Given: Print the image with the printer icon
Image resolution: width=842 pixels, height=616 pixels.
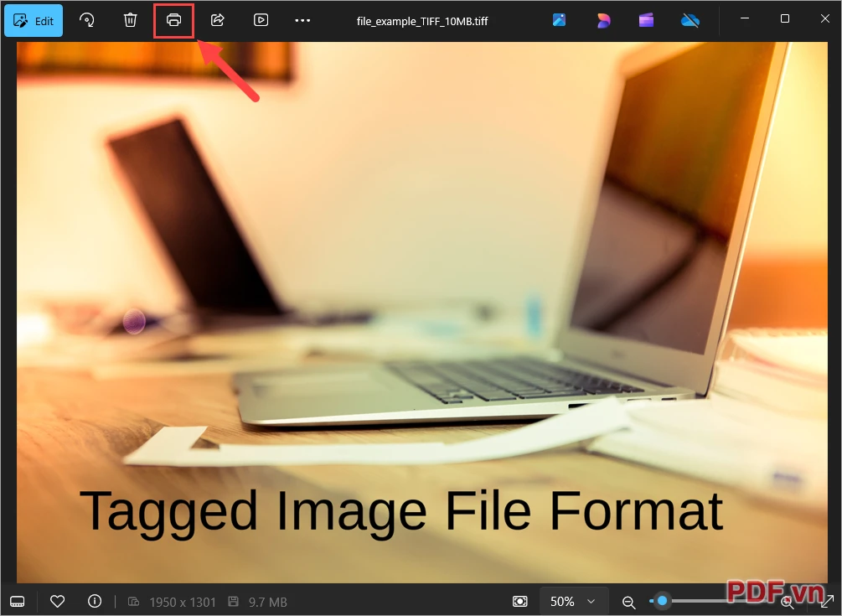Looking at the screenshot, I should click(173, 20).
